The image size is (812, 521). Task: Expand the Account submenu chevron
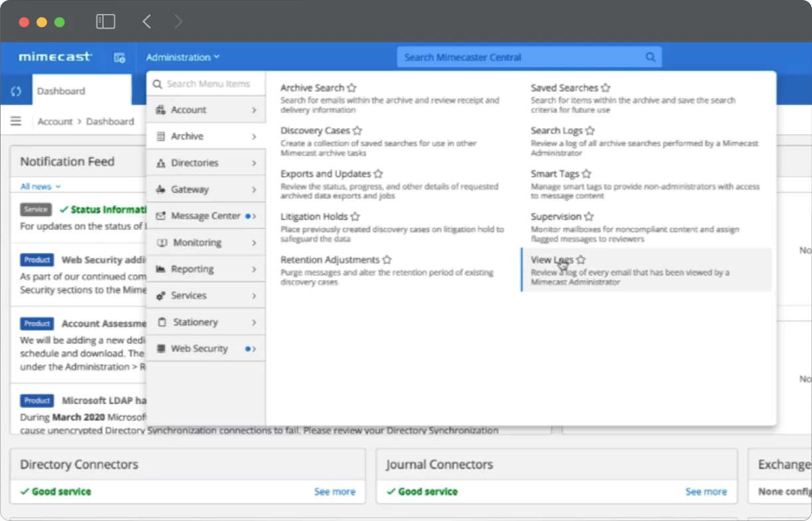click(254, 110)
